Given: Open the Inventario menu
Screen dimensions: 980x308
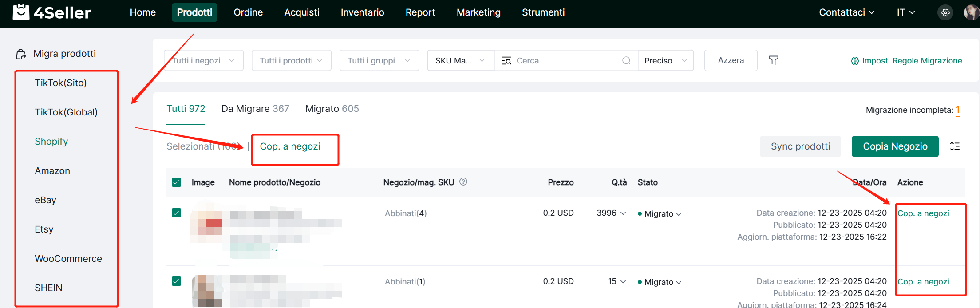Looking at the screenshot, I should [362, 12].
